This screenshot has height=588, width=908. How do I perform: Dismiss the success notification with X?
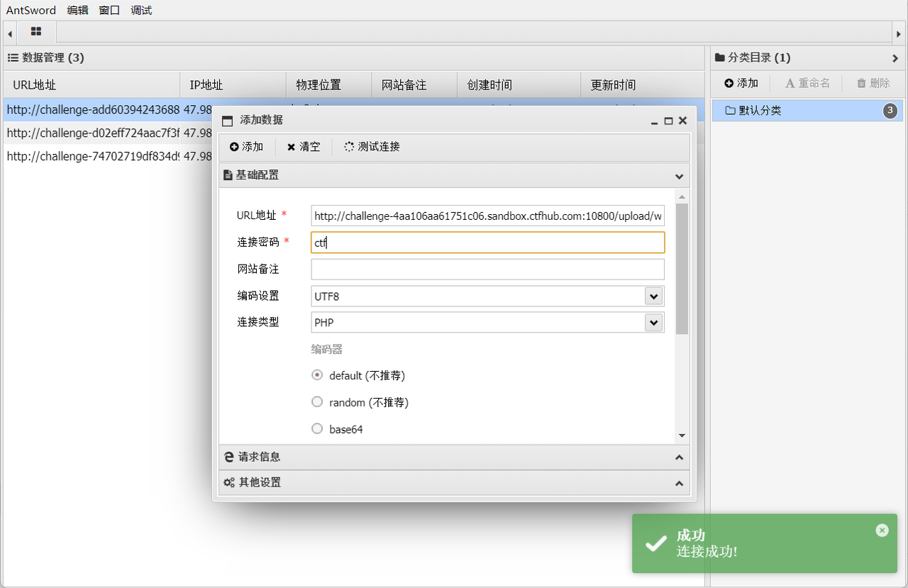882,531
